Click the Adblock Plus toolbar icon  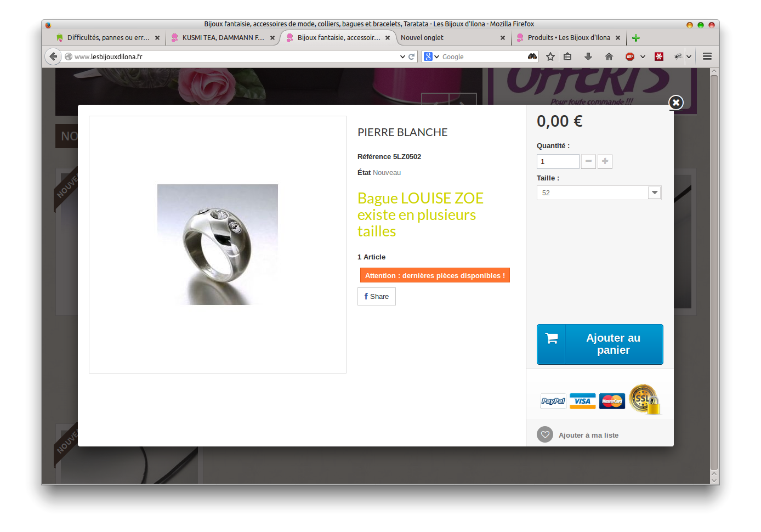click(630, 56)
